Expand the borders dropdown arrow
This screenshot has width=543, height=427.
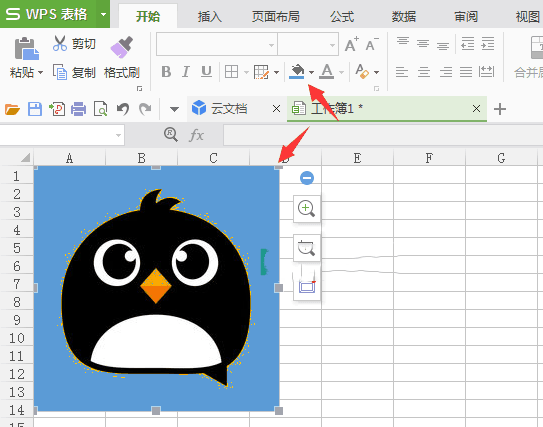pos(246,72)
